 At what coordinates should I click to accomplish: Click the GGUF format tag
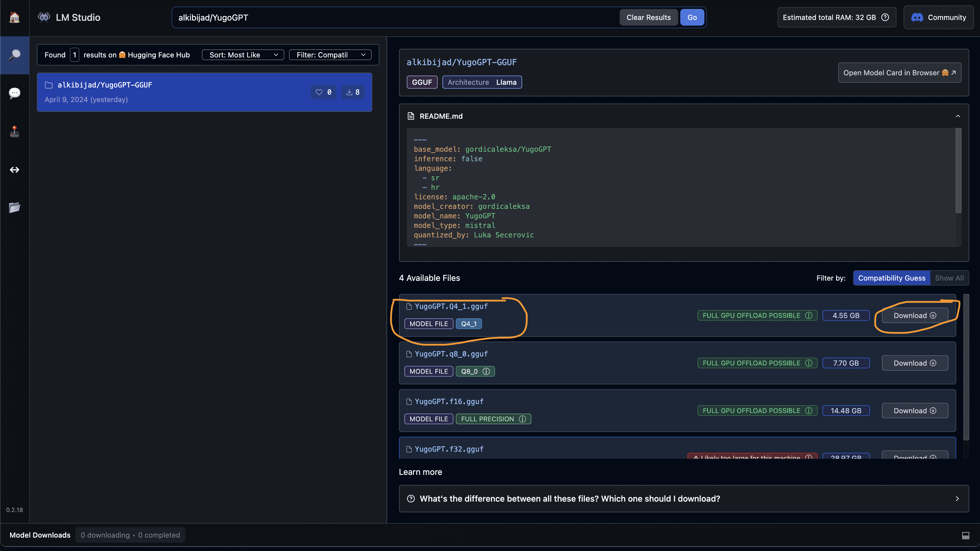tap(422, 82)
